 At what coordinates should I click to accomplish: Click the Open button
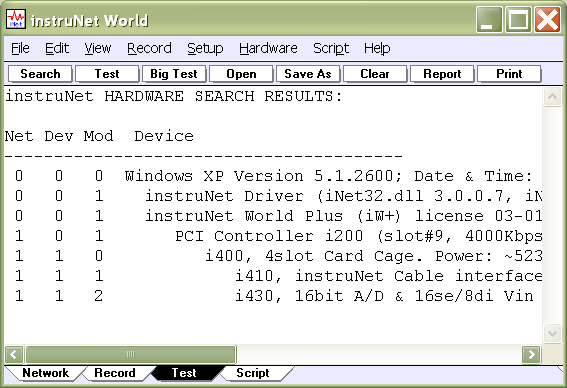point(241,74)
